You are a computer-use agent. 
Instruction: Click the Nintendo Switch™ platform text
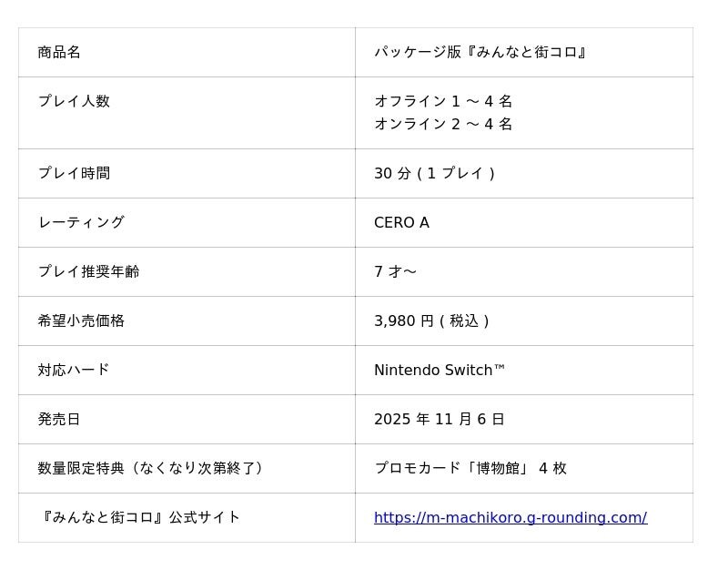pyautogui.click(x=440, y=371)
